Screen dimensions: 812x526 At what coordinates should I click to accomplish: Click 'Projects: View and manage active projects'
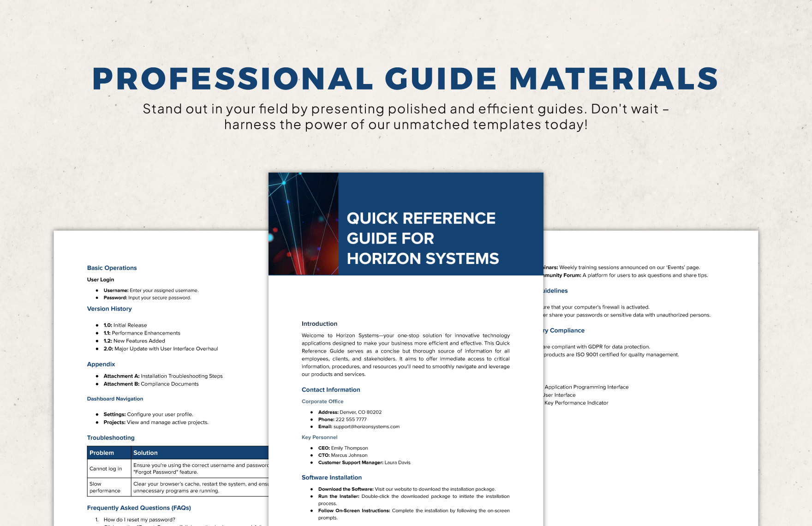pyautogui.click(x=156, y=422)
